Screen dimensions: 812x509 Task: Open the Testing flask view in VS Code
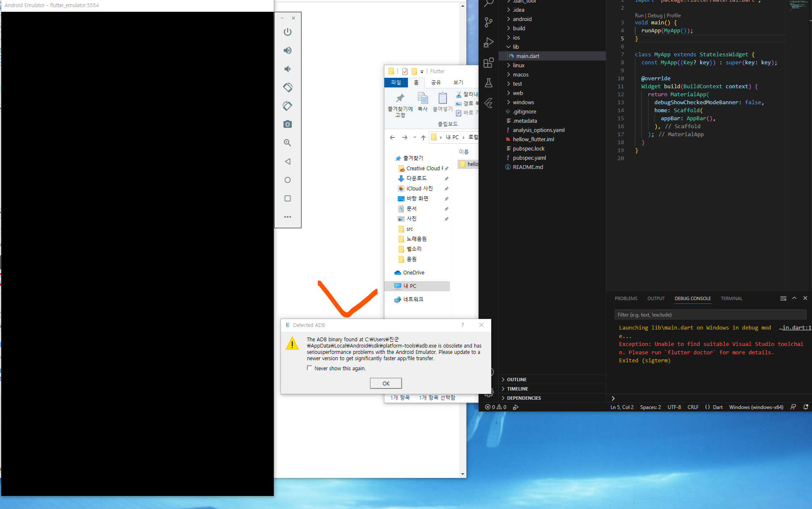(x=489, y=83)
